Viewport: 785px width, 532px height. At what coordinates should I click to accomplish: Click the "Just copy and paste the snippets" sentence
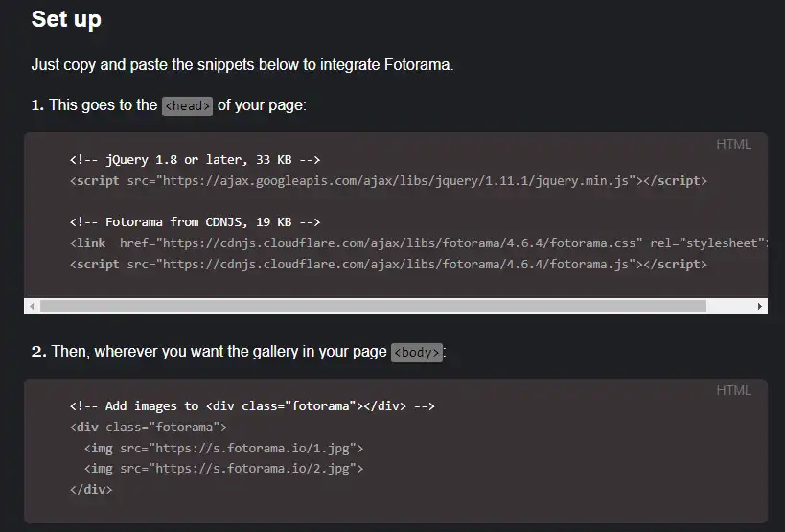pos(242,65)
